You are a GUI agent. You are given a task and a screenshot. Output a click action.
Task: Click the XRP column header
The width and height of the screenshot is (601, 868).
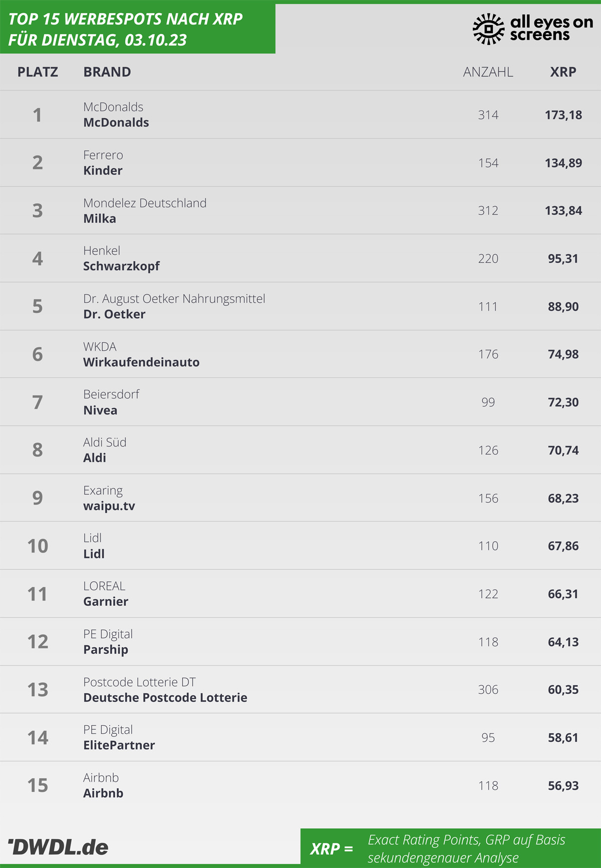click(x=563, y=72)
